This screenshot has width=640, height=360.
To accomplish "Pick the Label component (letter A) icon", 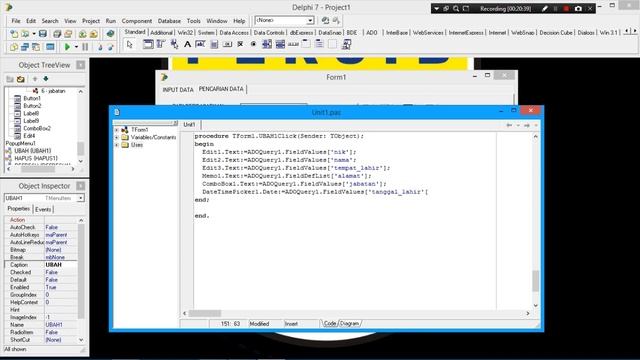I will [x=187, y=44].
